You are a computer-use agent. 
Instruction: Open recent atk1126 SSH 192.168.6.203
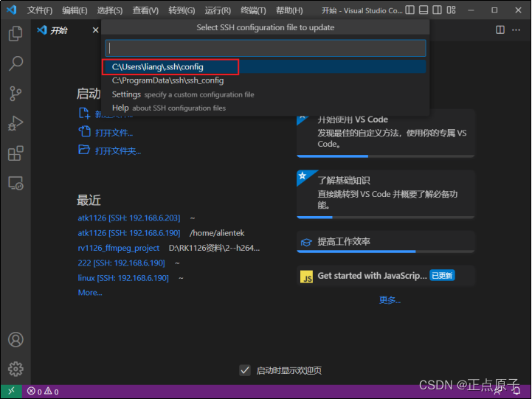tap(129, 218)
